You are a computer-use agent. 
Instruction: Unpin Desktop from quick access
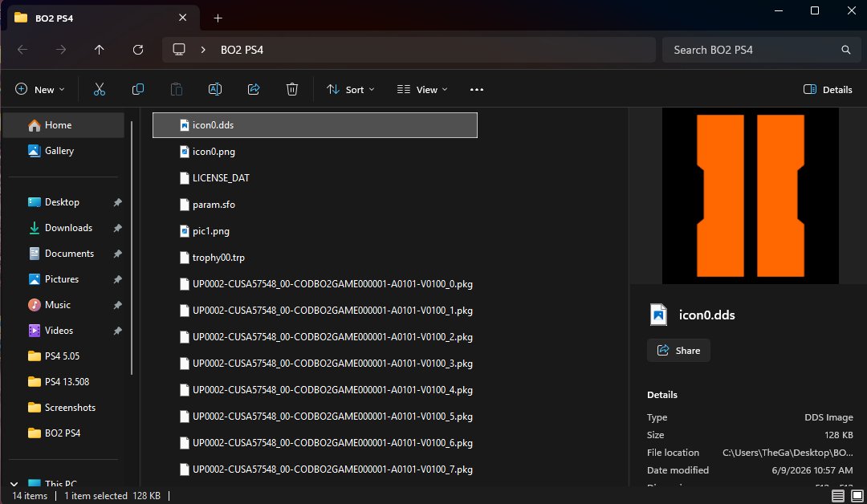tap(118, 202)
